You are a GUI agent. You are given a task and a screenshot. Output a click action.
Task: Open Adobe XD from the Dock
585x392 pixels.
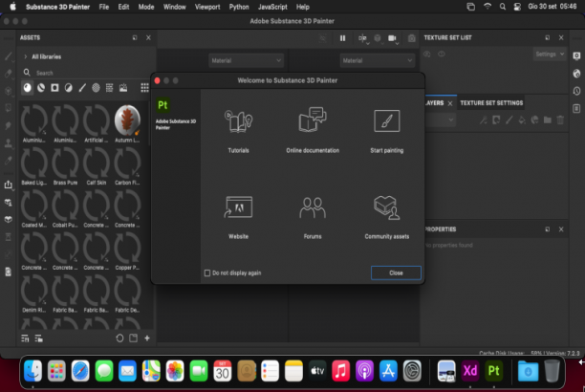click(x=470, y=371)
